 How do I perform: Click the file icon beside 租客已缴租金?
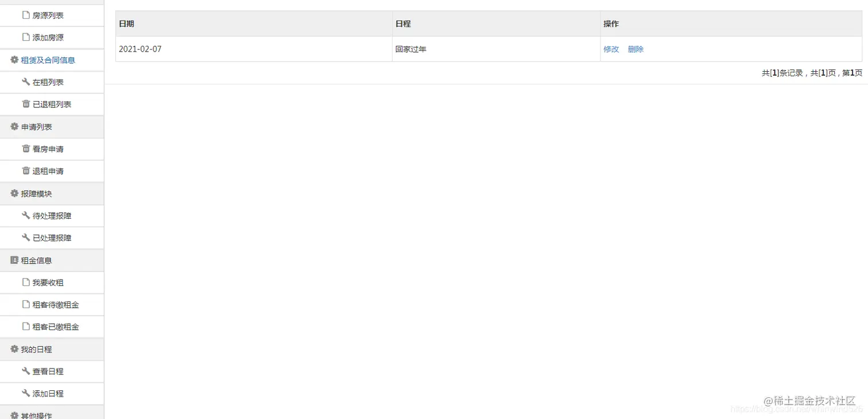point(25,327)
